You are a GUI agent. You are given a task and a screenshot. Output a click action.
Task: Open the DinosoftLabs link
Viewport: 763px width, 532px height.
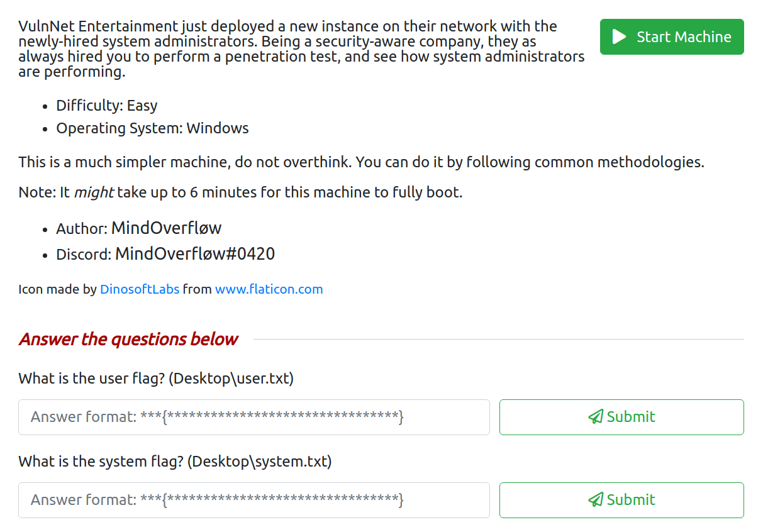140,289
